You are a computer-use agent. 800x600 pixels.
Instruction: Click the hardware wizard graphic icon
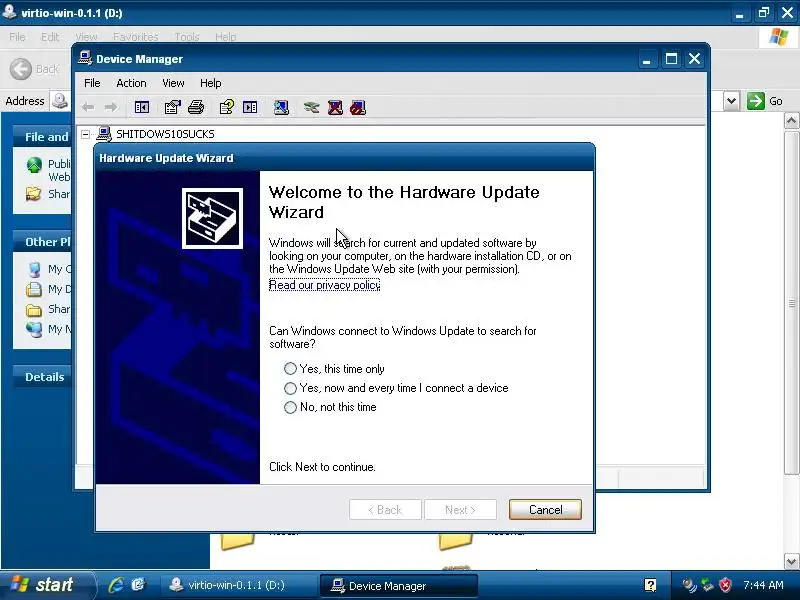212,218
